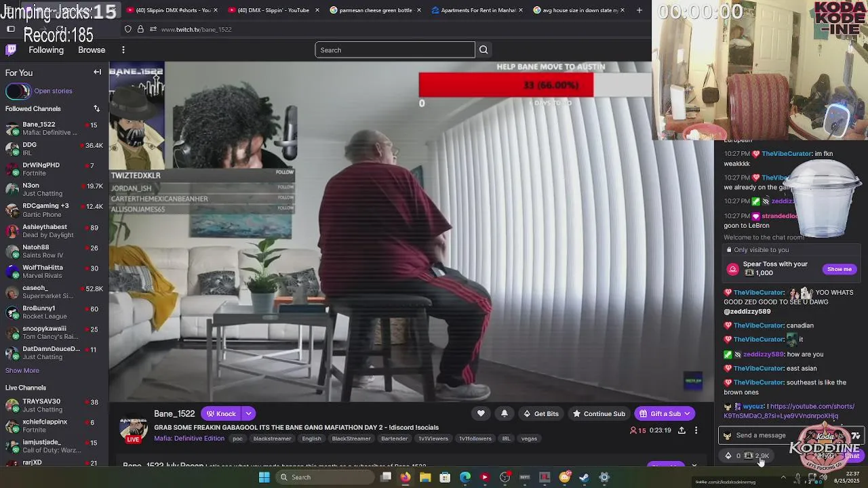868x488 pixels.
Task: Click the Continue Sub button
Action: coord(599,413)
